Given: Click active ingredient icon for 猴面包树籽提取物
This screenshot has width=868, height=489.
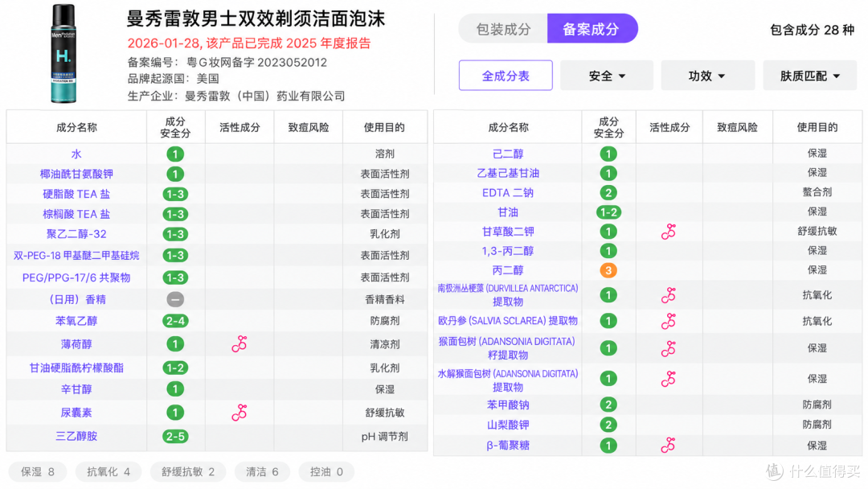Looking at the screenshot, I should [669, 348].
